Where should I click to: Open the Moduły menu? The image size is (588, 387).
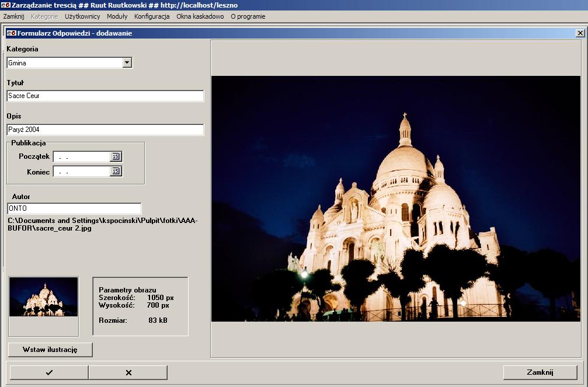tap(117, 16)
